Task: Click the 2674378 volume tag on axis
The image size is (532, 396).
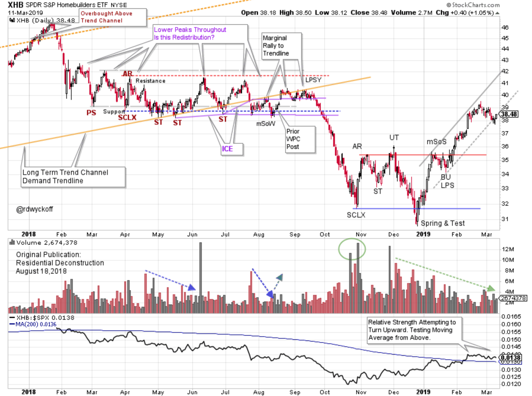Action: [x=514, y=298]
